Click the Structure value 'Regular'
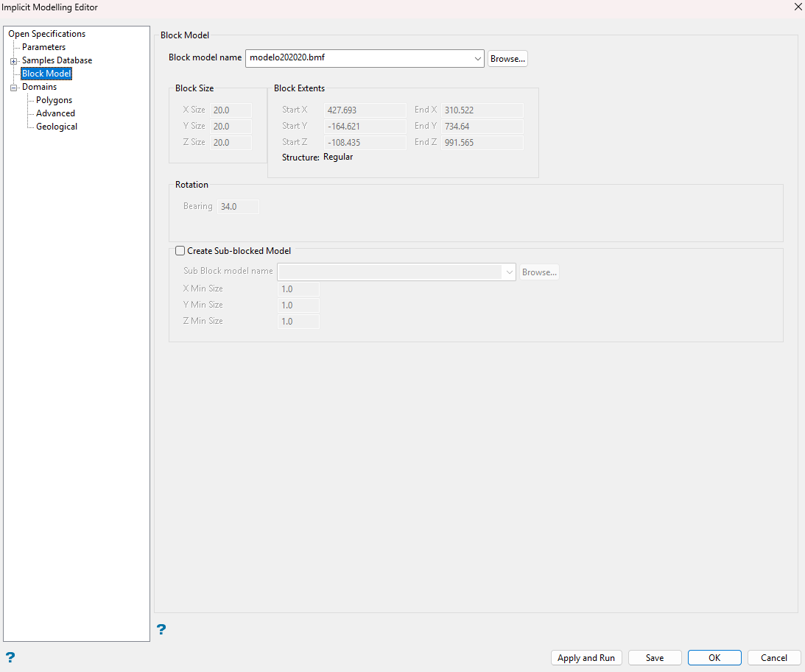The width and height of the screenshot is (805, 672). click(x=338, y=157)
